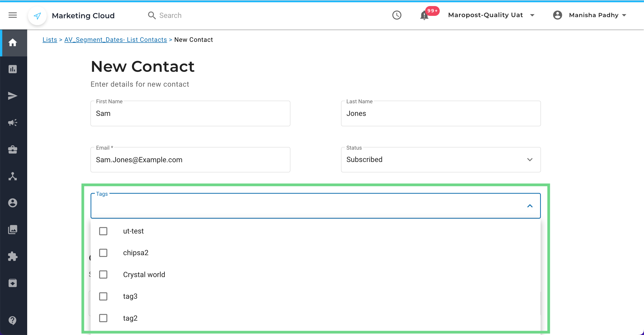Click the 'tag3' option label
The height and width of the screenshot is (335, 644).
130,296
